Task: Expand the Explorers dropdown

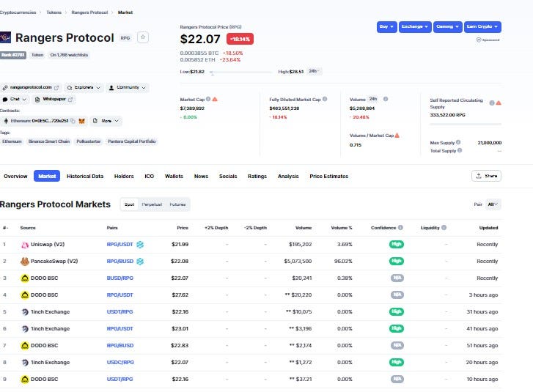Action: click(x=84, y=88)
